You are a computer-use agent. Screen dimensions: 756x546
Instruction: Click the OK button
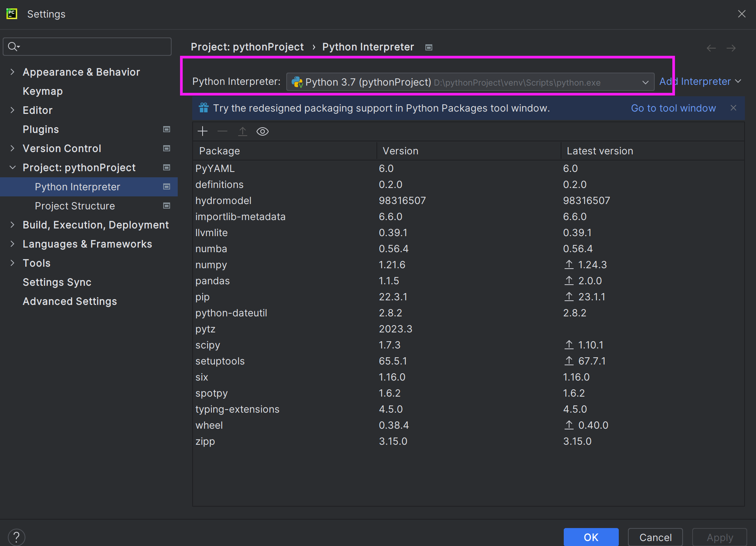click(591, 537)
